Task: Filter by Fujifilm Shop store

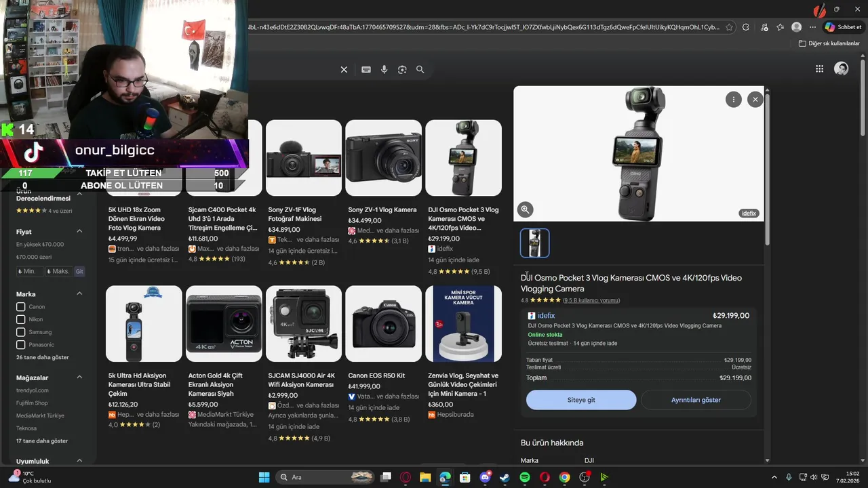Action: [32, 403]
